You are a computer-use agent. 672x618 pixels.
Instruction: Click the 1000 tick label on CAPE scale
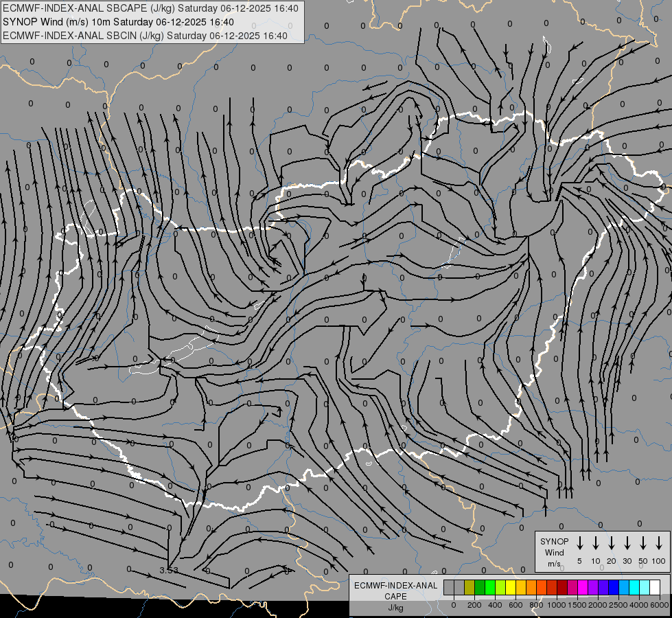[557, 605]
